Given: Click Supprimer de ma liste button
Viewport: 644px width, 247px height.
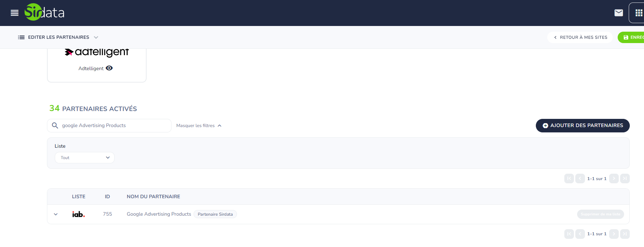Looking at the screenshot, I should (600, 214).
